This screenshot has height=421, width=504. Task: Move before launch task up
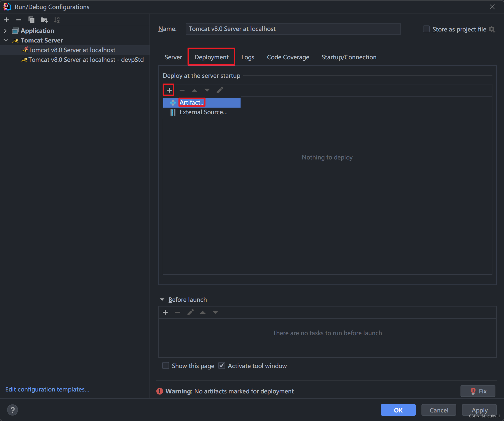pos(203,312)
